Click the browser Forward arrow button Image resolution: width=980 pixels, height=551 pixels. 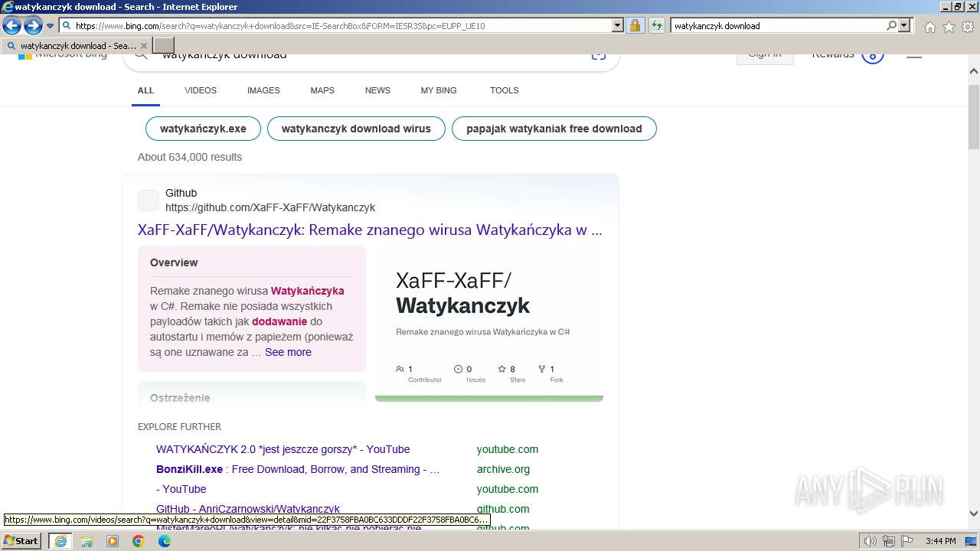pos(33,26)
